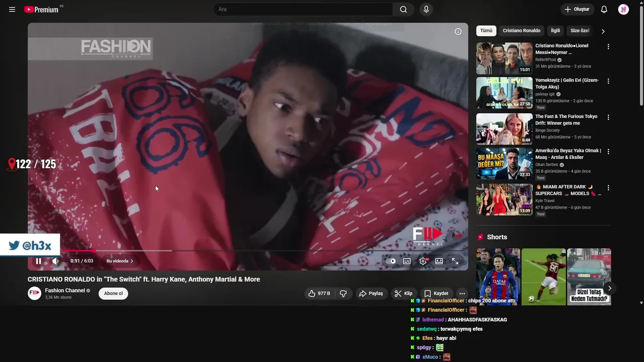Open options for Yemekteyiz Gelin Evi video
This screenshot has height=362, width=644.
coord(608,81)
